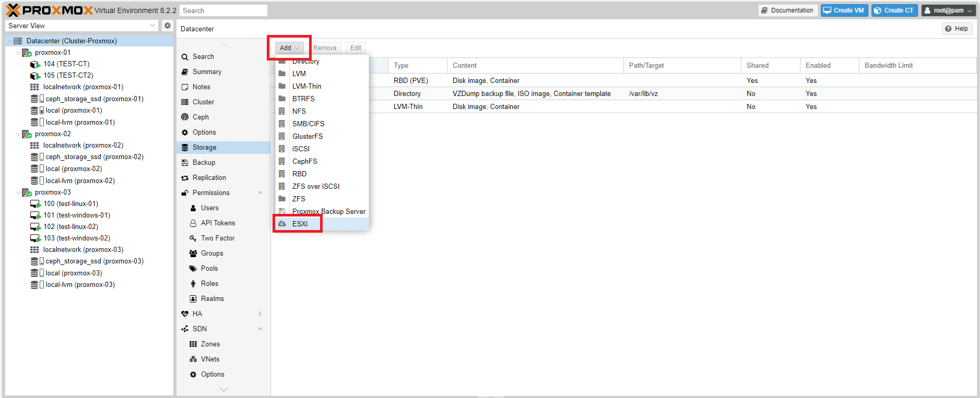The width and height of the screenshot is (980, 398).
Task: Click the Notes icon in sidebar
Action: pos(185,87)
